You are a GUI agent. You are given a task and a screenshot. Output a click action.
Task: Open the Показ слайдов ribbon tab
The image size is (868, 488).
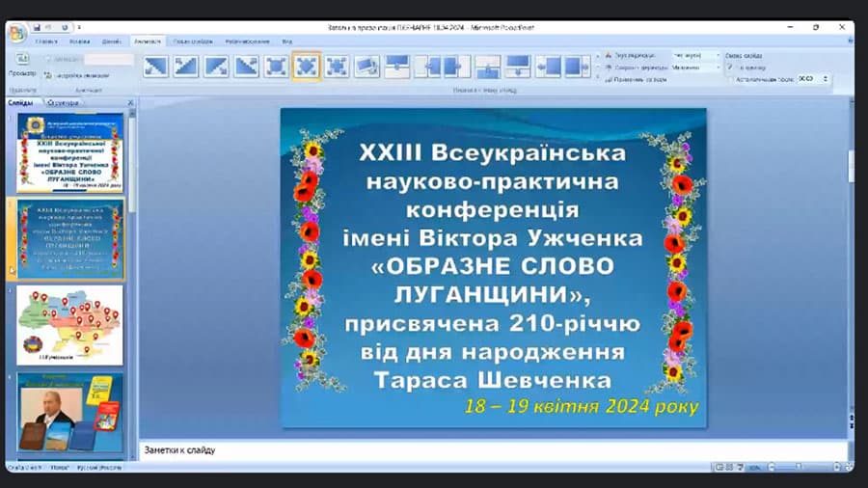tap(193, 41)
